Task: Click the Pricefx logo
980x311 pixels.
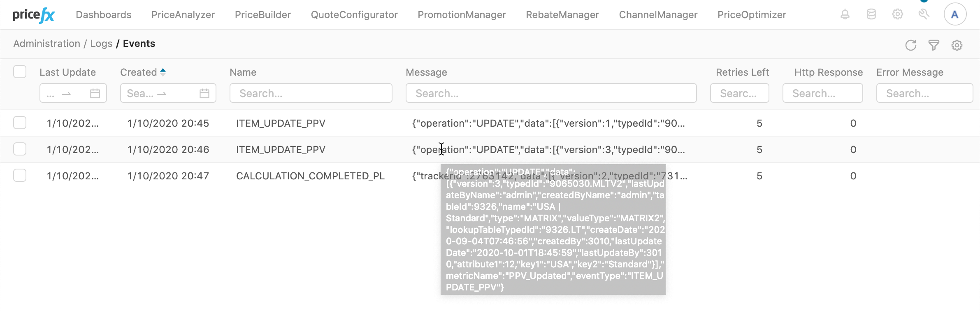Action: 34,15
